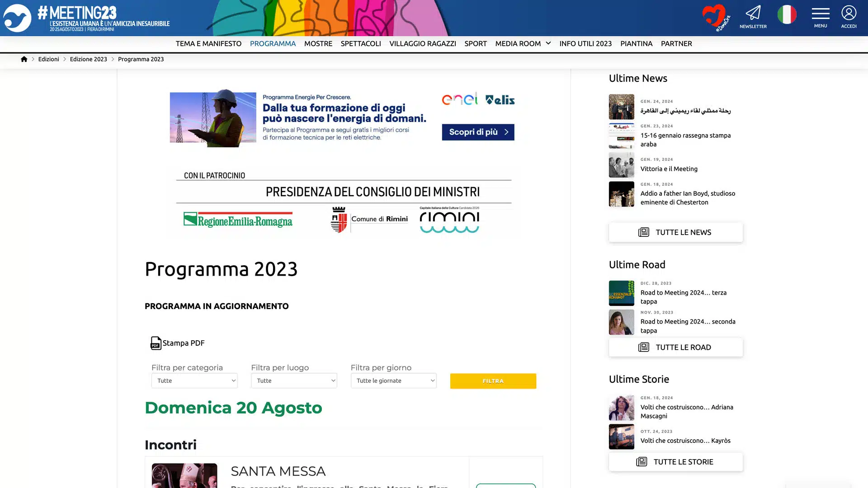Click the Arabic news article thumbnail

coord(621,107)
